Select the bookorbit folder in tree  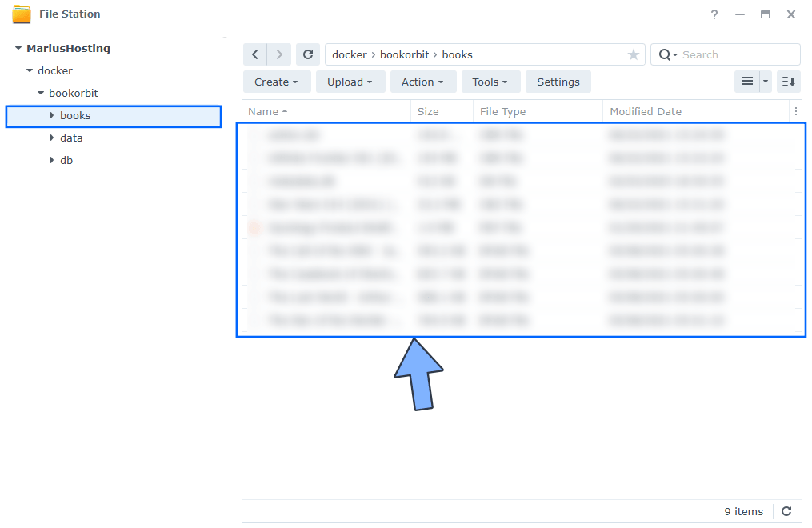point(74,93)
